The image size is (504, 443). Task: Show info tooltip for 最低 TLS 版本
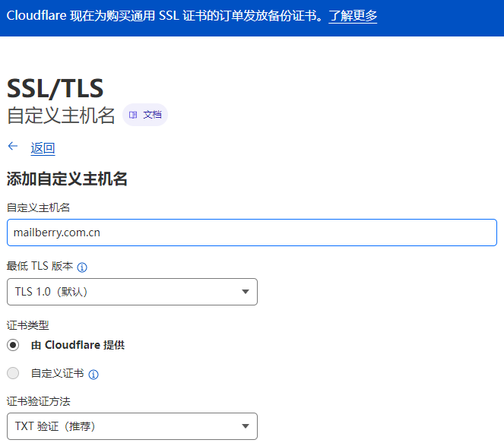pyautogui.click(x=82, y=267)
